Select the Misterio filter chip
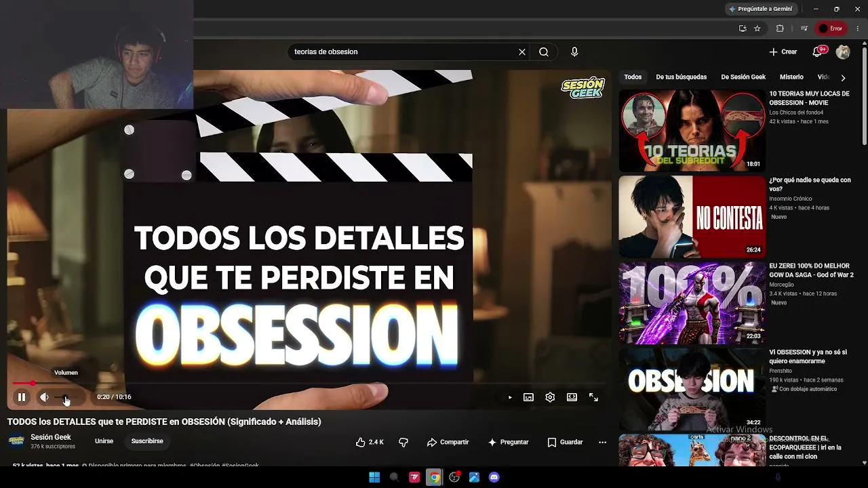 coord(791,77)
